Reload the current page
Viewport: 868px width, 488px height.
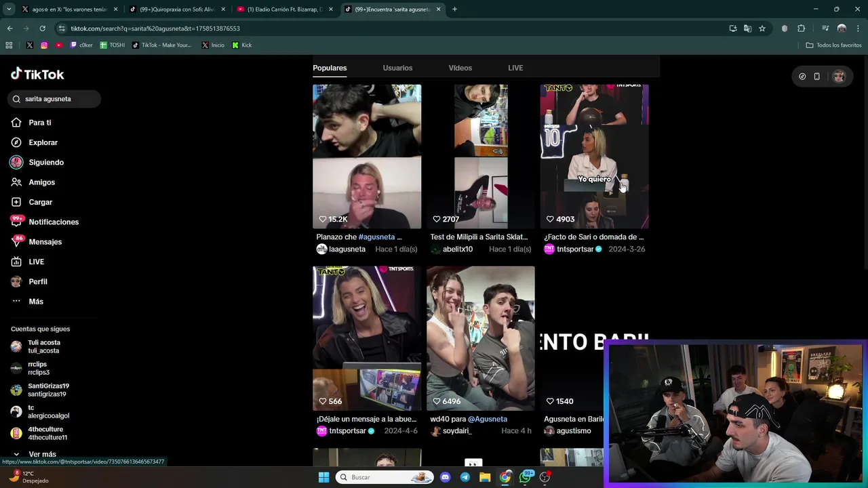pos(42,28)
